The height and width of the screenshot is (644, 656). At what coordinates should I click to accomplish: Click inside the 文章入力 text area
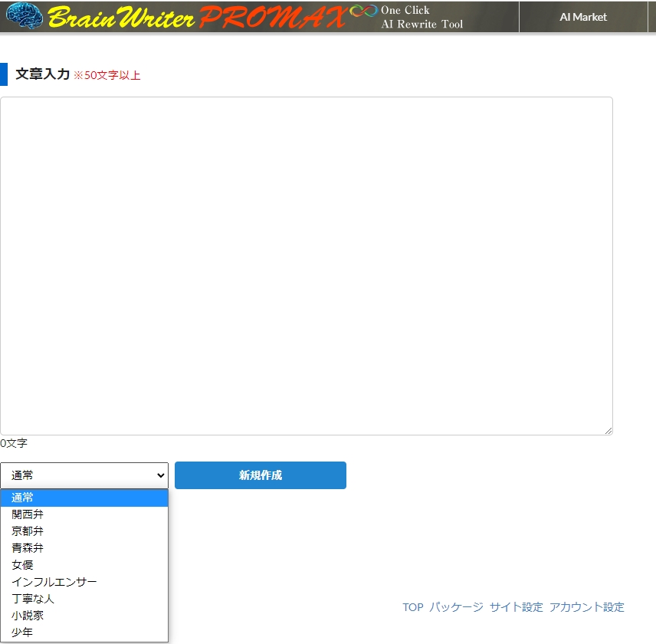coord(307,265)
